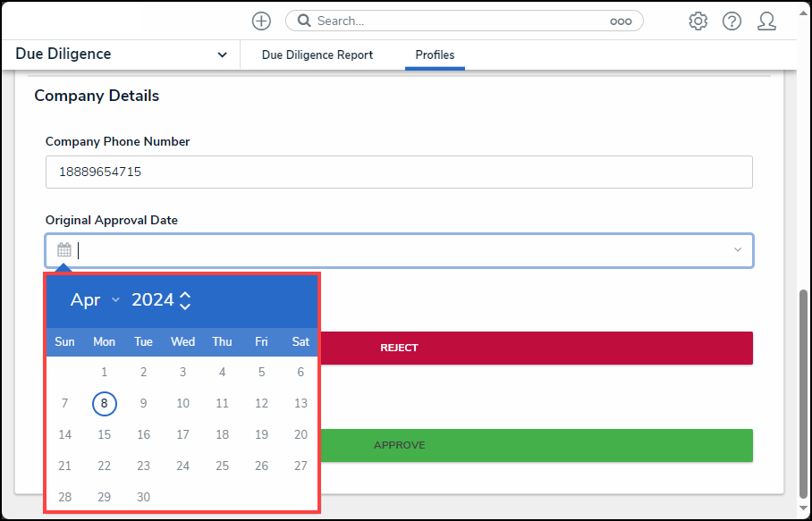Screen dimensions: 812x521
Task: Pick April 29 in the calendar
Action: (x=104, y=497)
